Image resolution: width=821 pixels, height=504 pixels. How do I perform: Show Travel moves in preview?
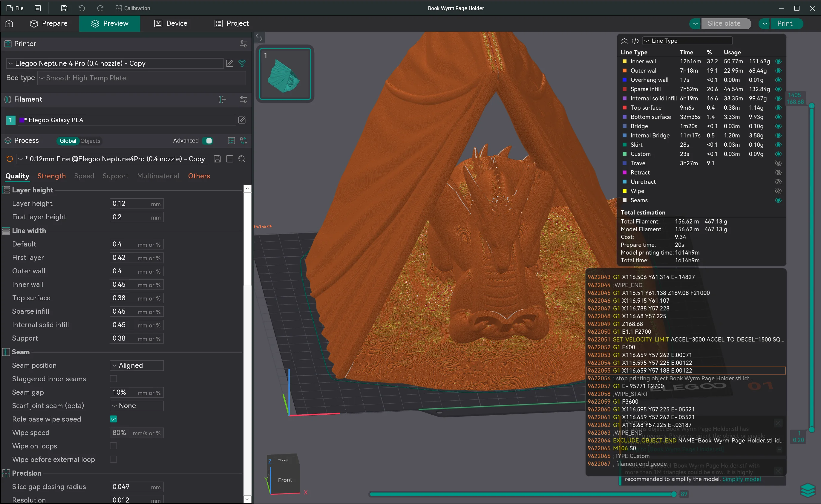click(778, 163)
